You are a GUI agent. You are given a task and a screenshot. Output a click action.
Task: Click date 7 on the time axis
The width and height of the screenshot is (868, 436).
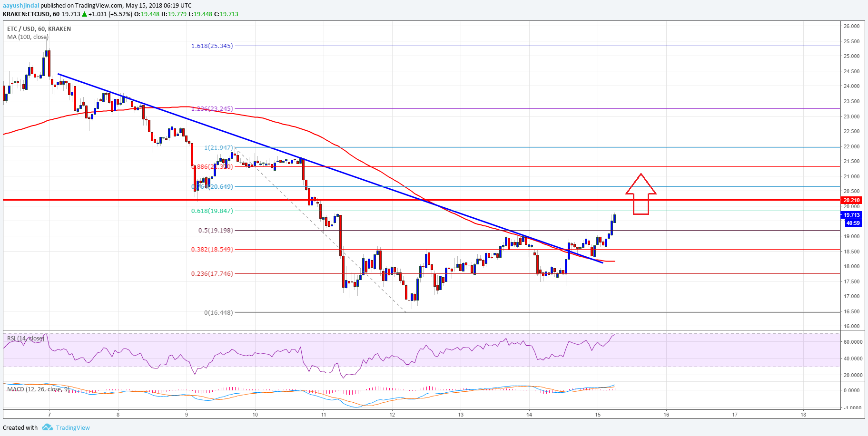click(49, 415)
